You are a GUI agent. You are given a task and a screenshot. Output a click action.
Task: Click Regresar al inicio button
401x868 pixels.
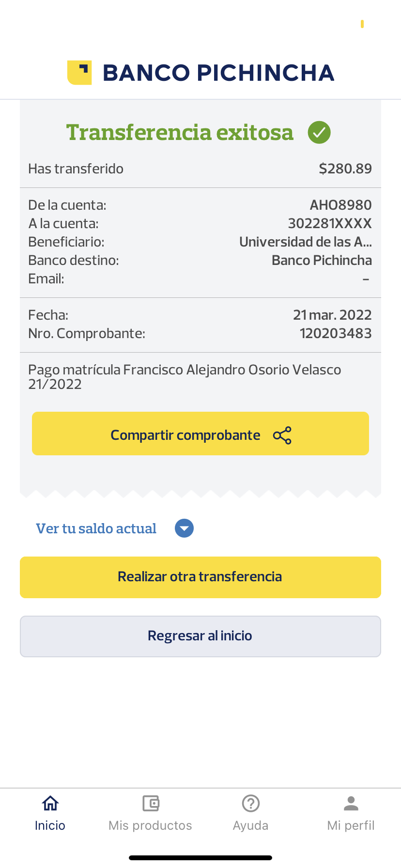[x=200, y=636]
